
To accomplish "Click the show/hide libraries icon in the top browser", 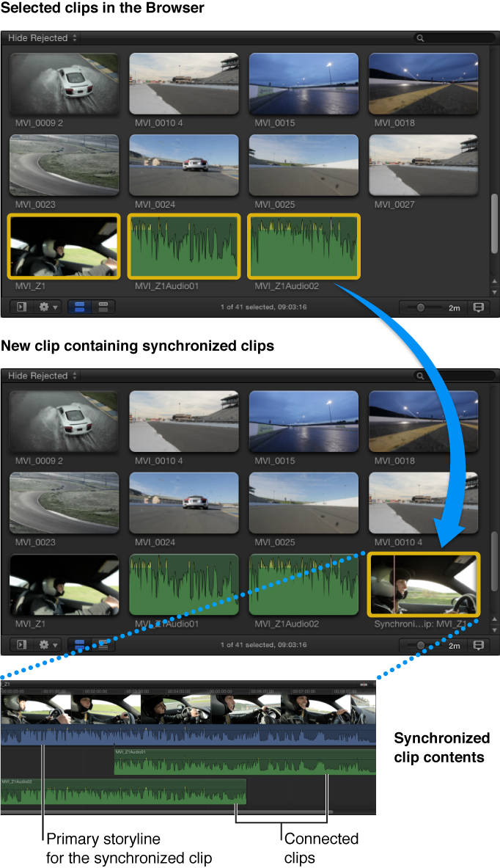I will (21, 307).
